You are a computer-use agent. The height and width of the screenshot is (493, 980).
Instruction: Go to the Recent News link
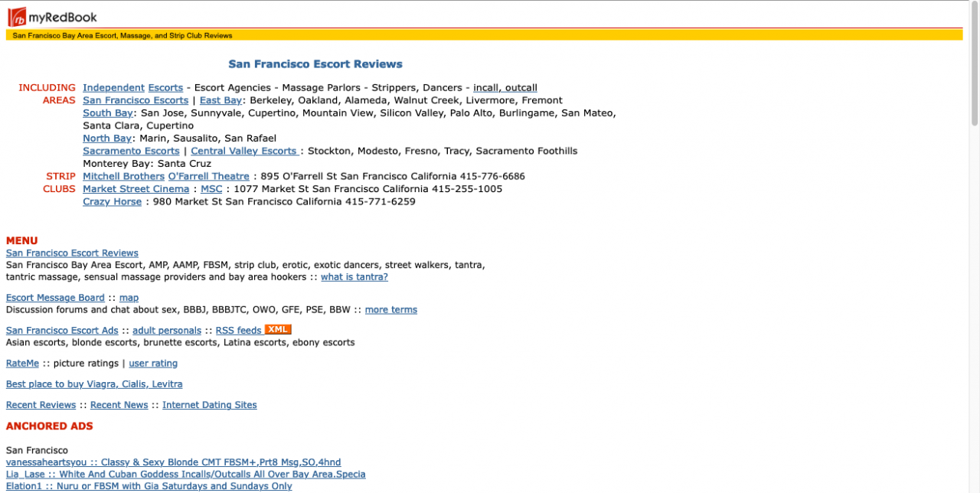(119, 405)
